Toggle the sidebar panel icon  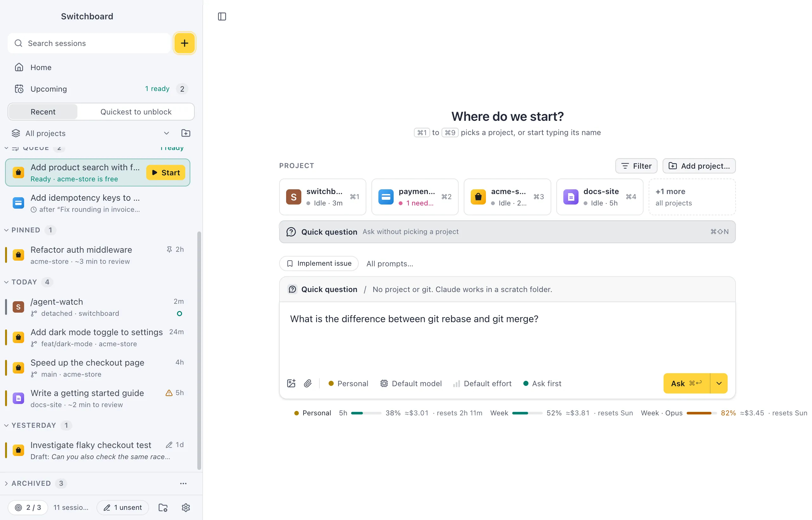[222, 16]
